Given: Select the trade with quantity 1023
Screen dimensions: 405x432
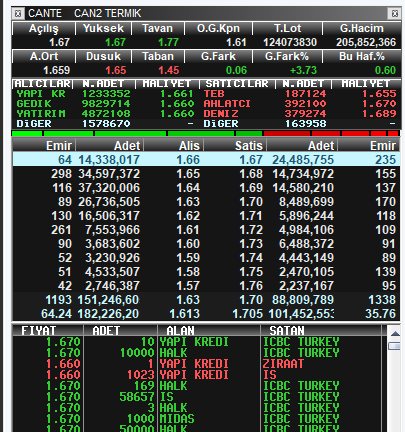Looking at the screenshot, I should [197, 375].
